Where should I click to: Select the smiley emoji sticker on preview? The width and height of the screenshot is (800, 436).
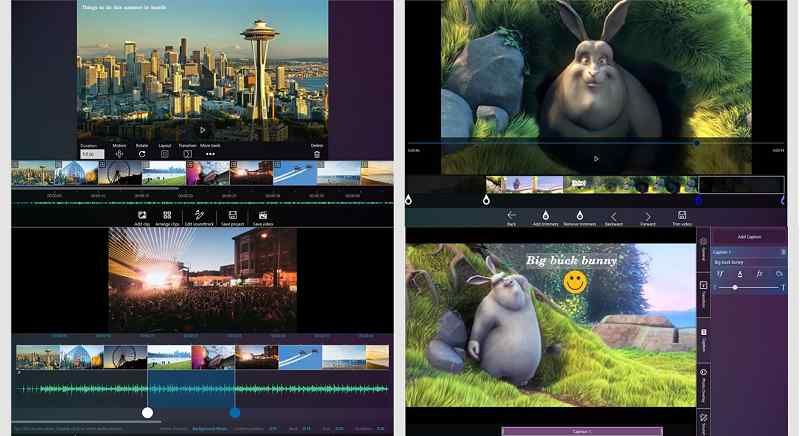coord(575,282)
